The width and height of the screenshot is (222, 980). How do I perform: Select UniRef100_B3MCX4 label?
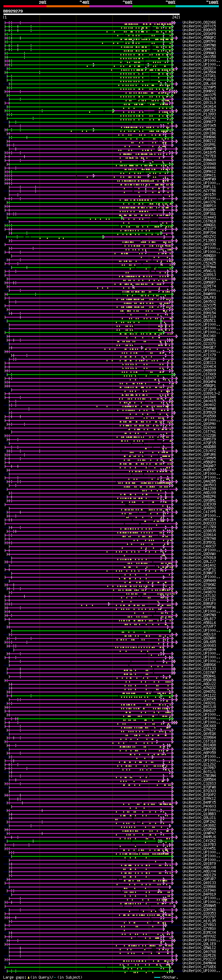coord(199,932)
